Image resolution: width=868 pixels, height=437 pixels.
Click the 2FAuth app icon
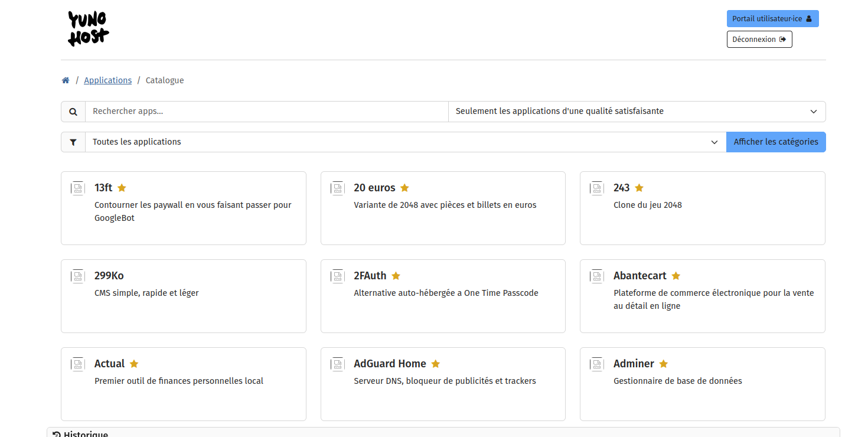point(338,276)
